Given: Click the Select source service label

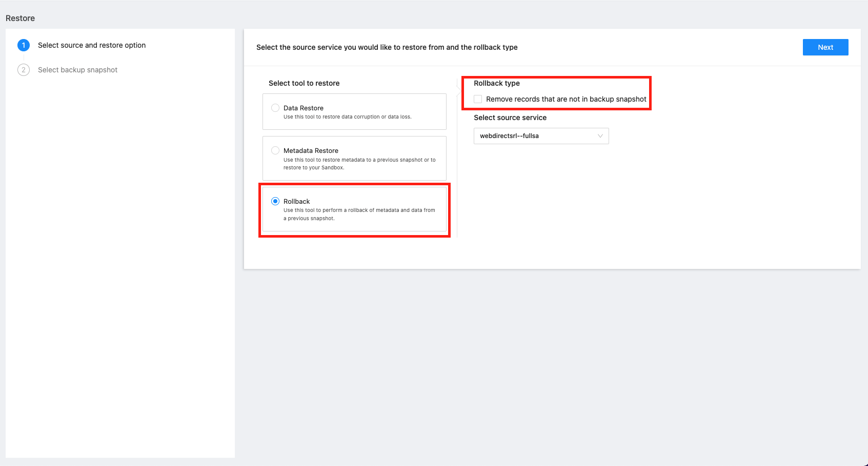Looking at the screenshot, I should click(510, 118).
